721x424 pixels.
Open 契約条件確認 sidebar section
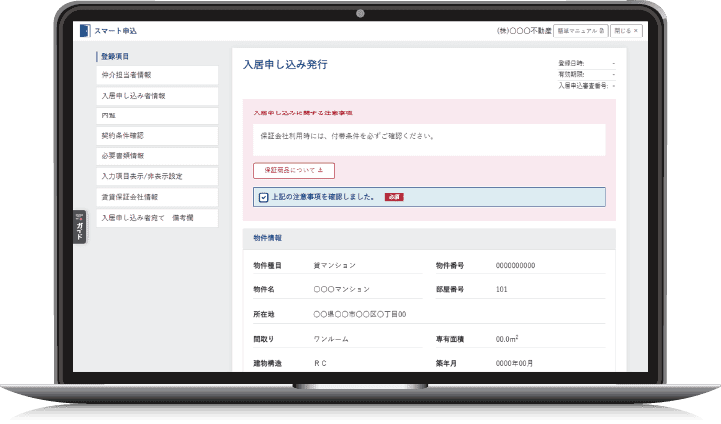click(156, 136)
